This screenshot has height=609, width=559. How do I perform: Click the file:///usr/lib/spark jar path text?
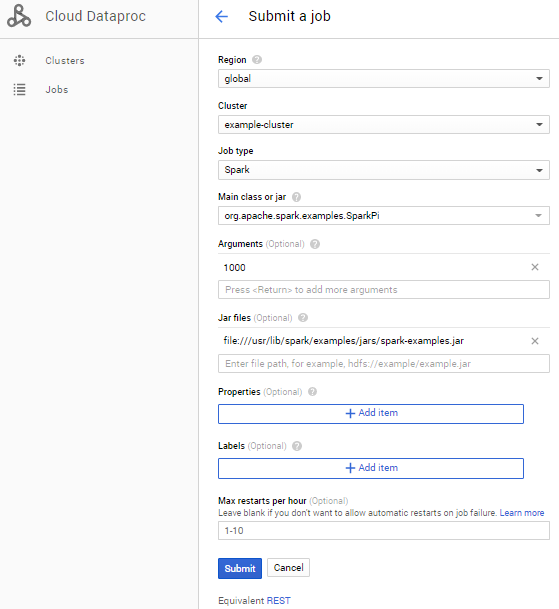point(343,341)
